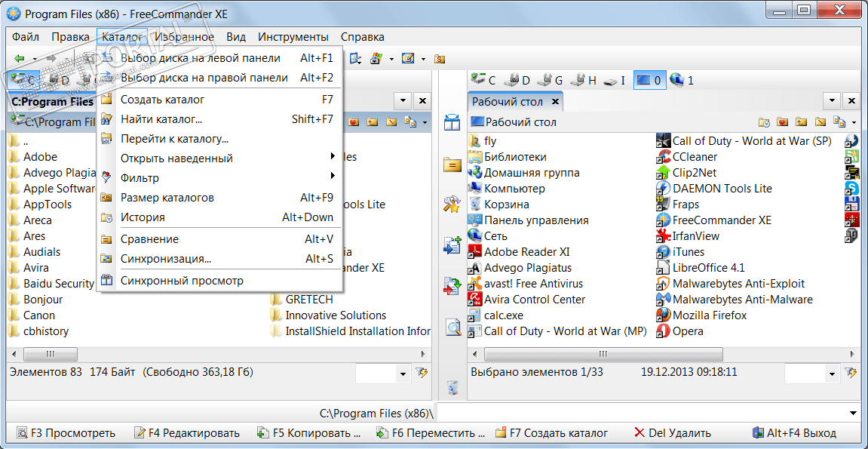Open the favorites heart icon in the left panel
Screen dimensions: 868x449
[354, 121]
